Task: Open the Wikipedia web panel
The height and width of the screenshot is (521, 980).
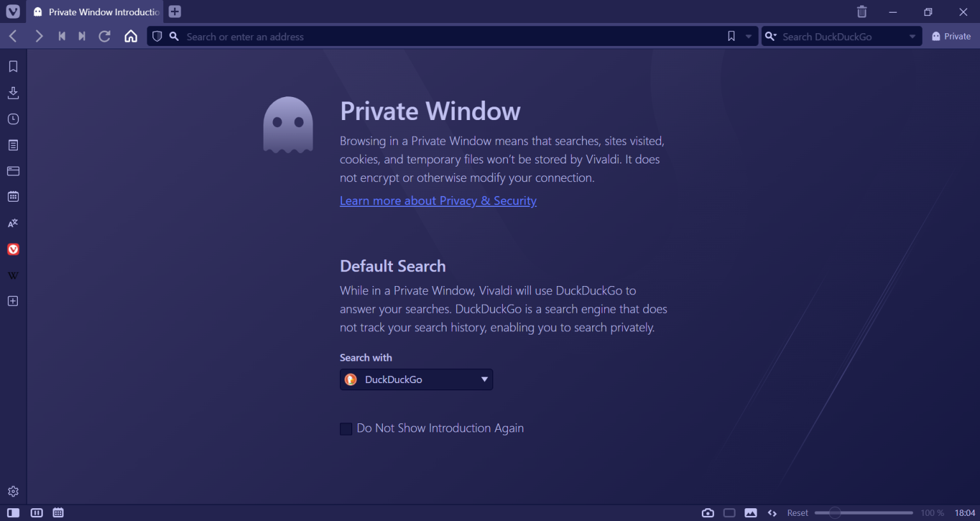Action: click(x=13, y=276)
